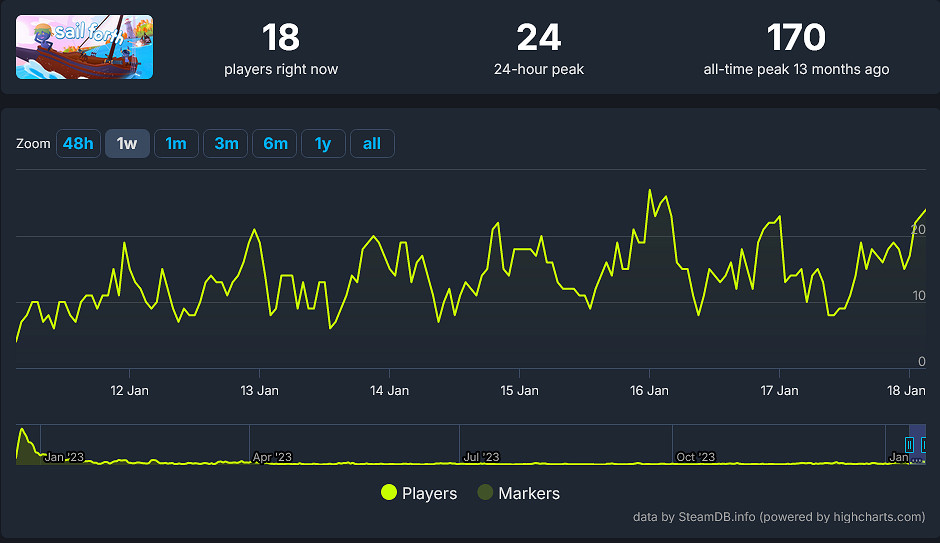940x543 pixels.
Task: Click the left navigator range handle
Action: coord(909,444)
